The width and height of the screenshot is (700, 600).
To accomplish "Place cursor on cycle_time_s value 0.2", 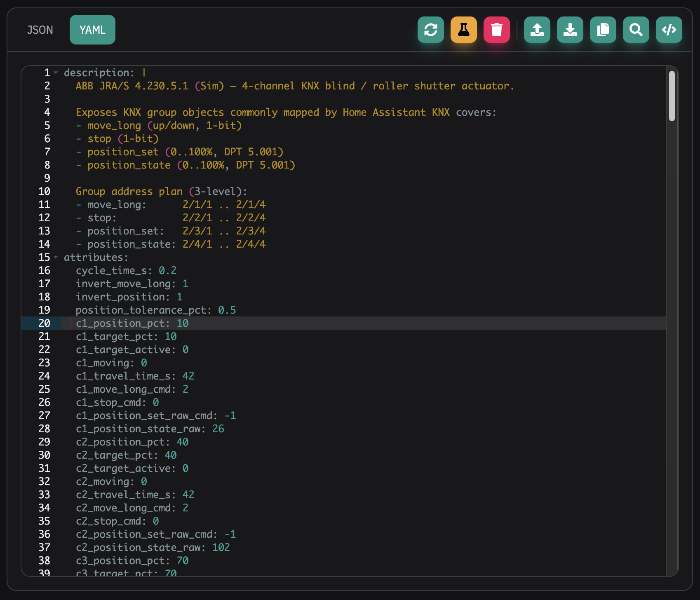I will (167, 271).
